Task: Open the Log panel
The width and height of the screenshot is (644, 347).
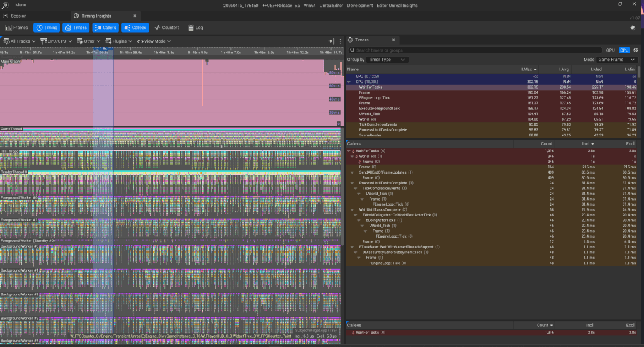Action: click(x=196, y=28)
